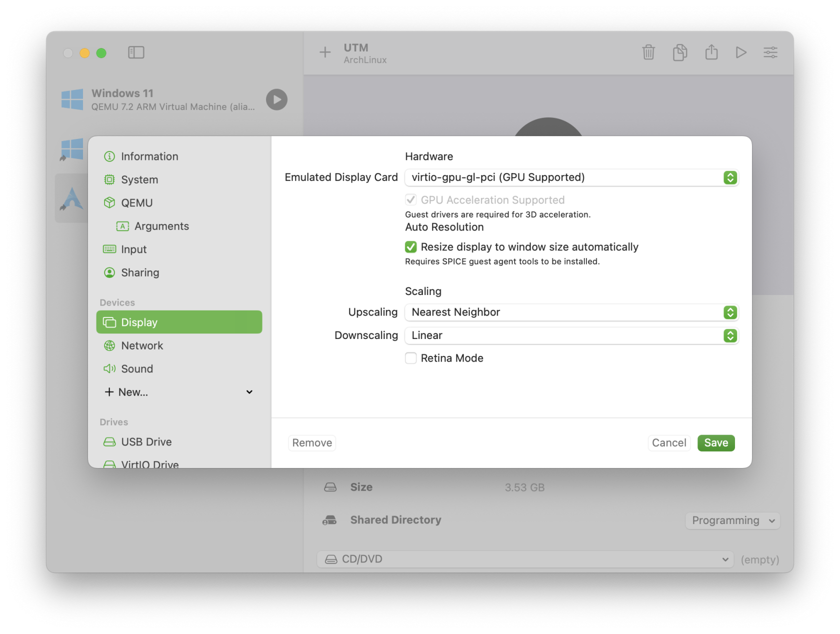Click the plus icon to add a VM

click(325, 52)
